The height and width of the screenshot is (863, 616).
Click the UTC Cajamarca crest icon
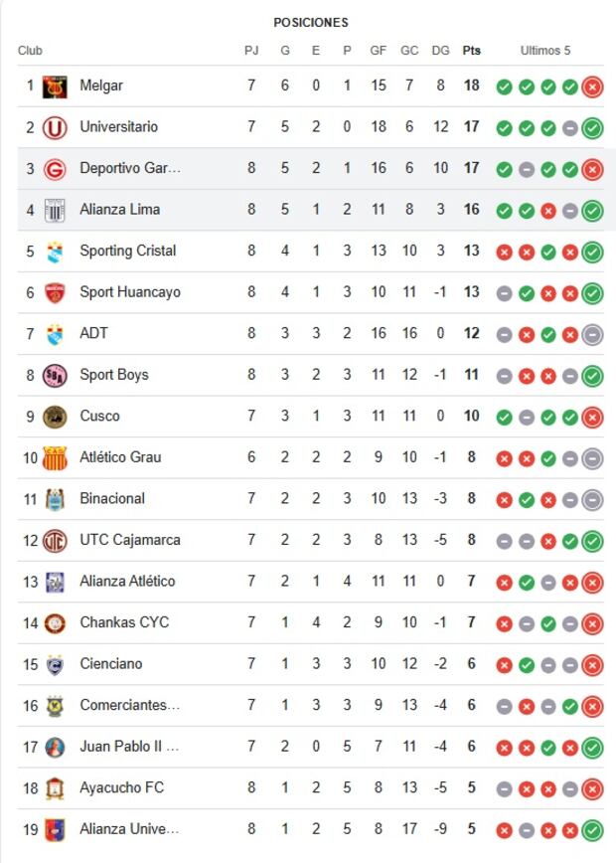pyautogui.click(x=55, y=541)
